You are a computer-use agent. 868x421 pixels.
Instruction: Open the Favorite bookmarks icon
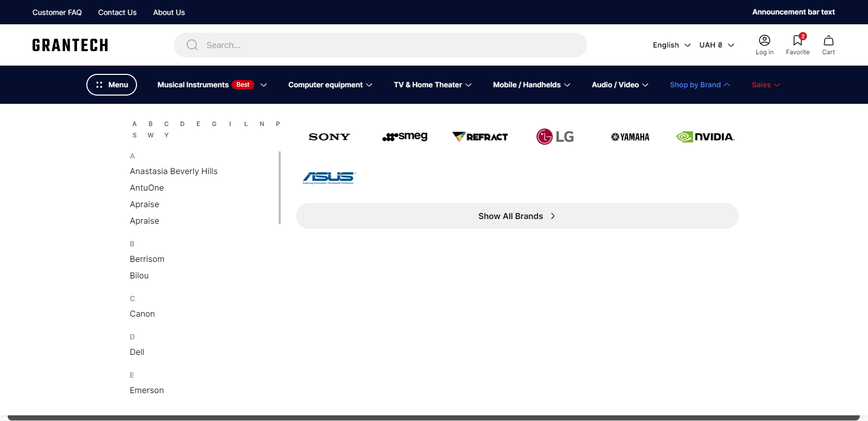pyautogui.click(x=798, y=45)
